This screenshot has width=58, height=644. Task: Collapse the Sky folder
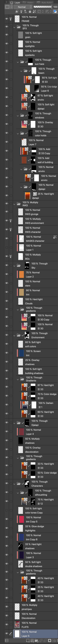pyautogui.click(x=14, y=266)
